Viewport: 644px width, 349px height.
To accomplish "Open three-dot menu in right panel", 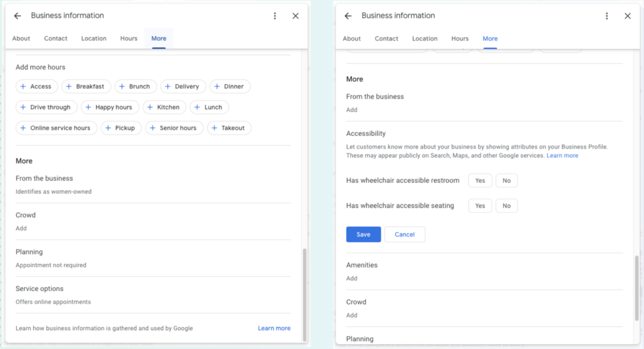I will [x=606, y=16].
